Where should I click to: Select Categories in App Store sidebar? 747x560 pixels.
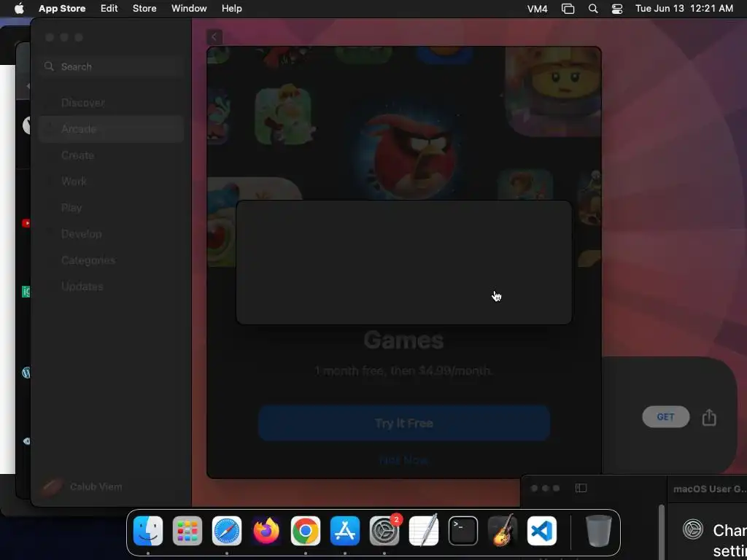[111, 260]
